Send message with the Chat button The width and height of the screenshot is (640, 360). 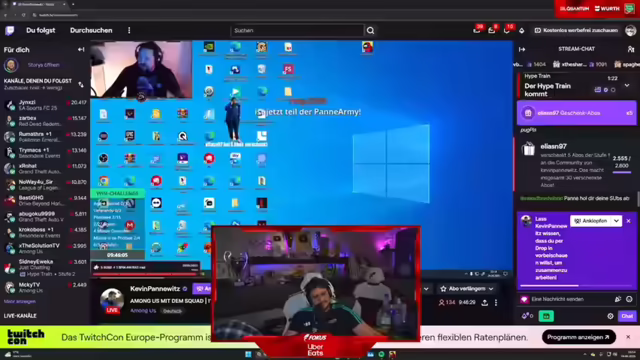point(627,316)
